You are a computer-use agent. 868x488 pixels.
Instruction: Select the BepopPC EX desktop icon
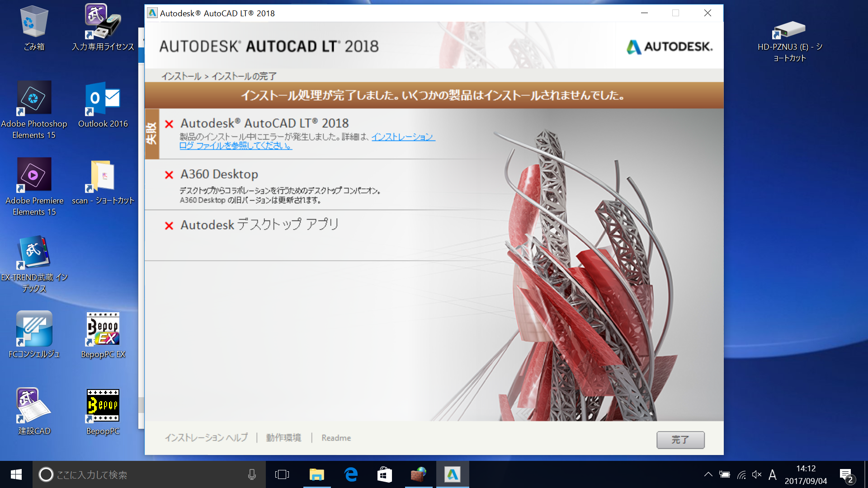(103, 335)
